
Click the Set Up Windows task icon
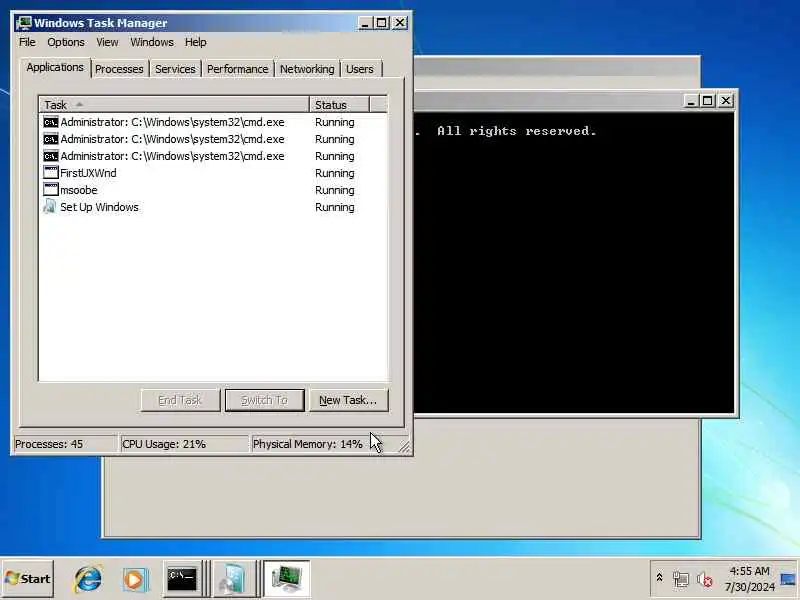click(x=50, y=206)
